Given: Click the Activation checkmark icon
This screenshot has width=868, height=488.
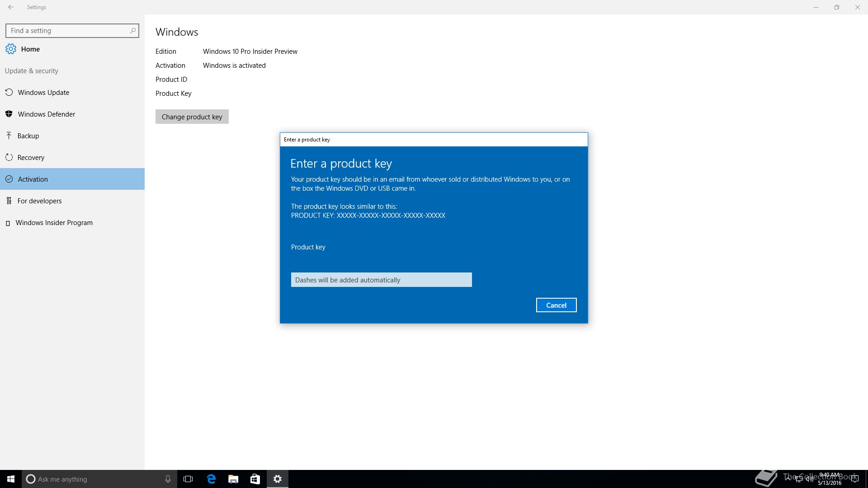Looking at the screenshot, I should (9, 179).
